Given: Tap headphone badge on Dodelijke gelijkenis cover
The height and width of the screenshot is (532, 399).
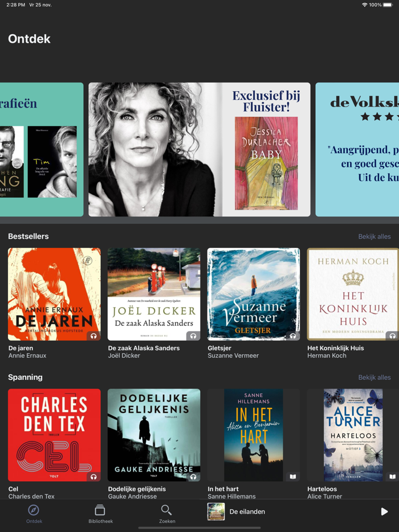Looking at the screenshot, I should 193,477.
